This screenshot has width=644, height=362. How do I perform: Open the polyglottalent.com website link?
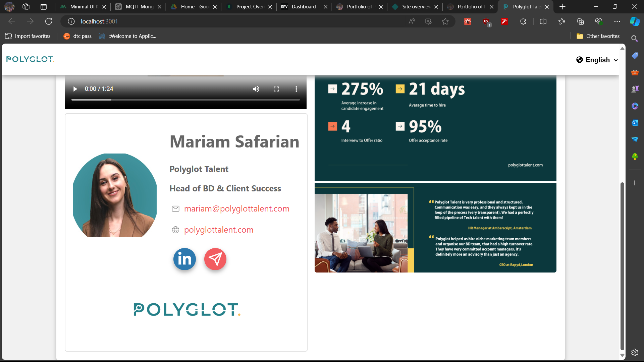point(218,230)
